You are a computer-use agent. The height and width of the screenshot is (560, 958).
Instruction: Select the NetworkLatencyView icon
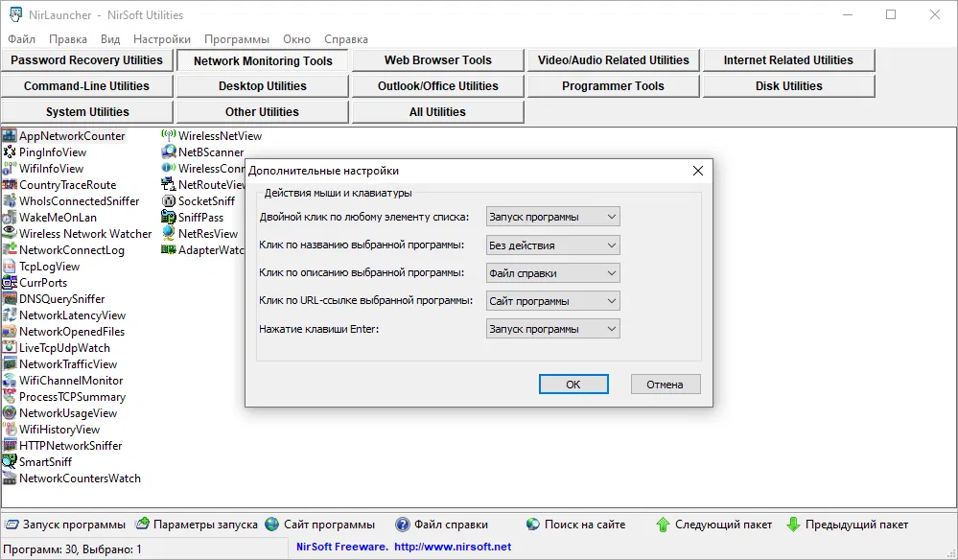point(10,315)
